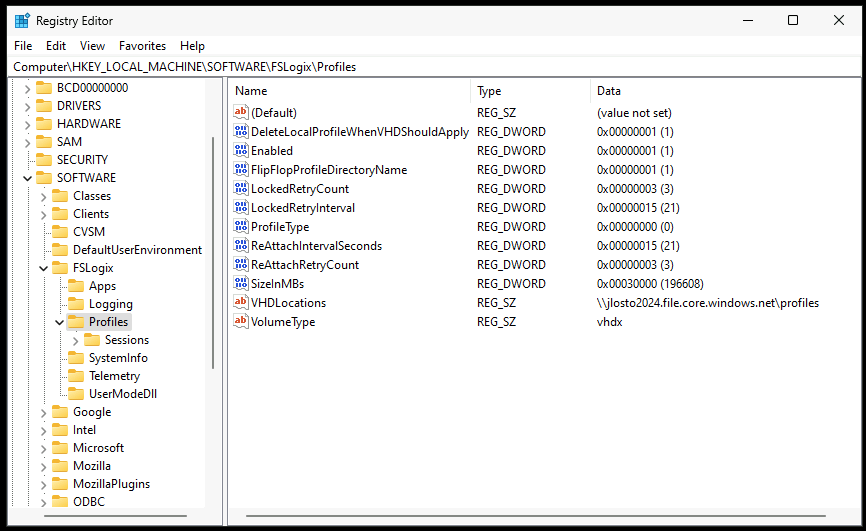866x531 pixels.
Task: Collapse the FSLogix key
Action: click(x=43, y=268)
